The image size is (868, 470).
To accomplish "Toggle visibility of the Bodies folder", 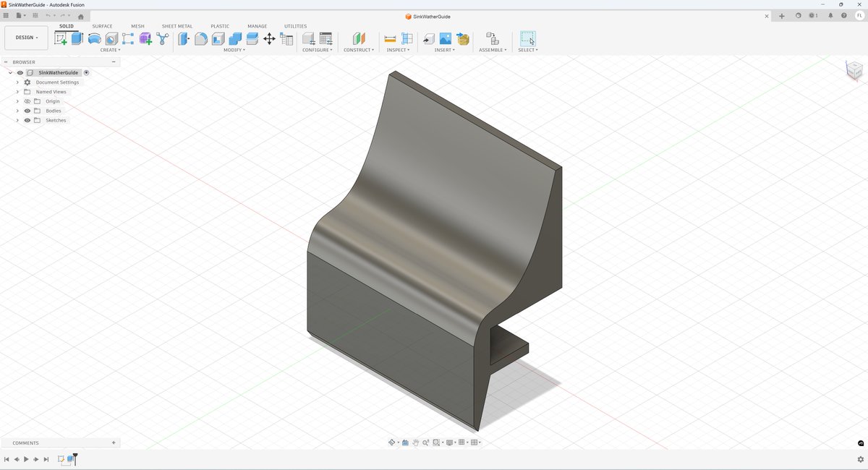I will click(x=27, y=111).
